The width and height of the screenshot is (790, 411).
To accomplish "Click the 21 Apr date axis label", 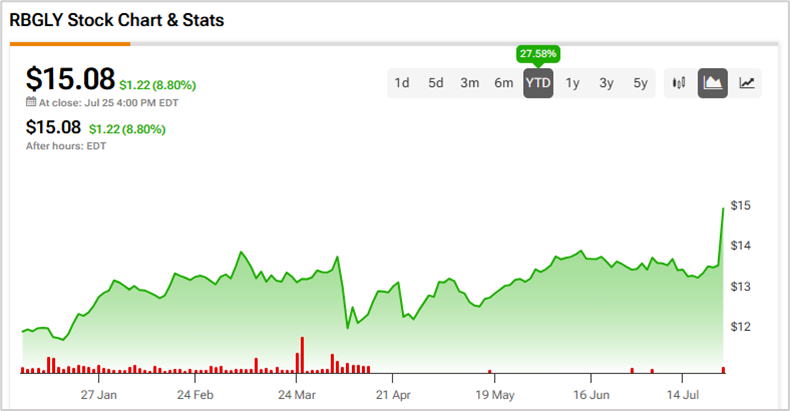I will 393,394.
